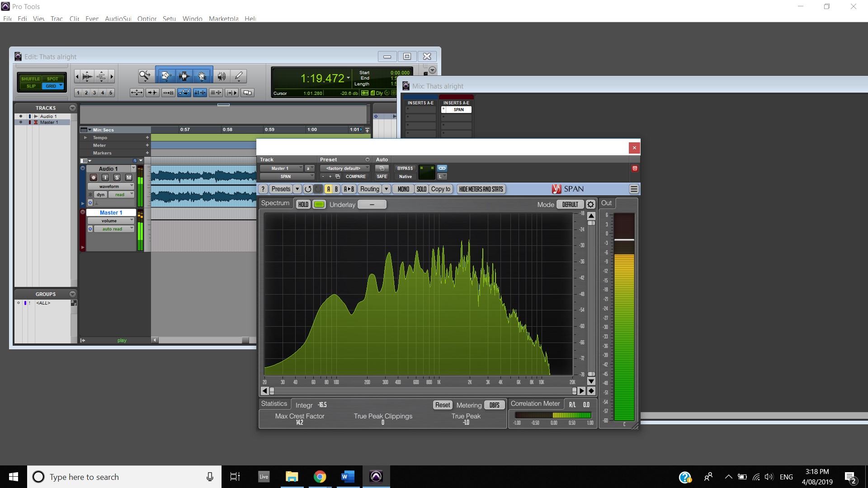Open factory default preset dropdown
The image size is (868, 488).
[x=344, y=168]
